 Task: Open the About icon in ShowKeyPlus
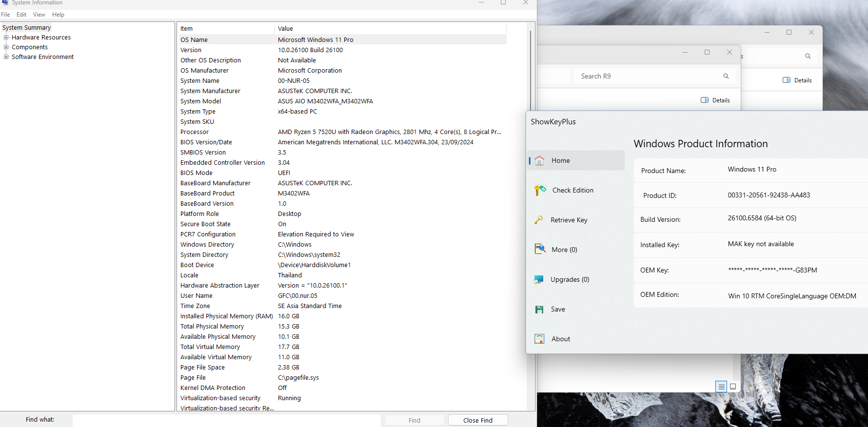[539, 339]
